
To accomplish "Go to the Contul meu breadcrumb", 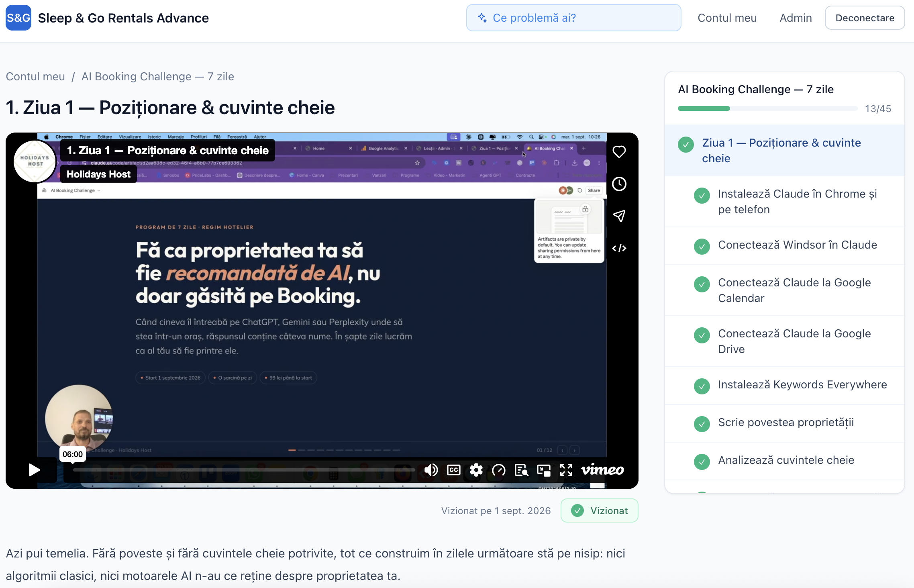I will 35,76.
